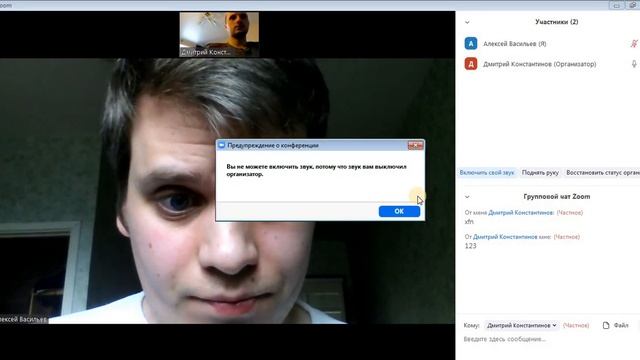Click microphone icon for Дмитрий Константинов

(634, 64)
